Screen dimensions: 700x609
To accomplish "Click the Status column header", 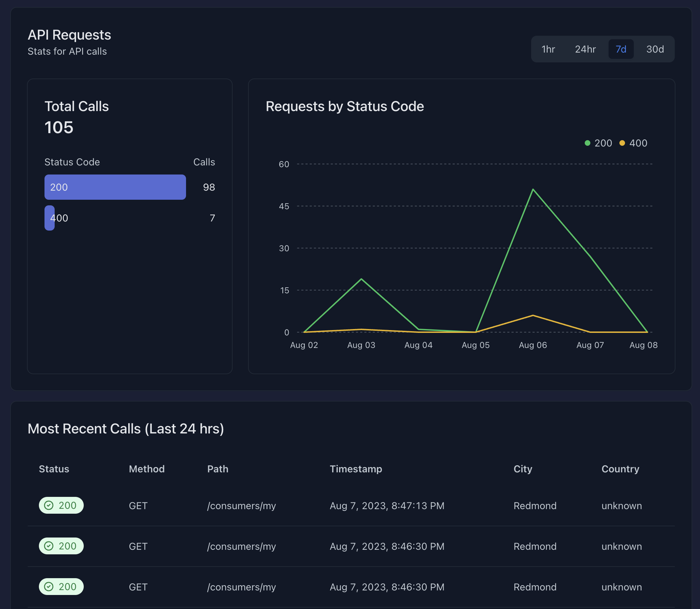I will pyautogui.click(x=54, y=469).
